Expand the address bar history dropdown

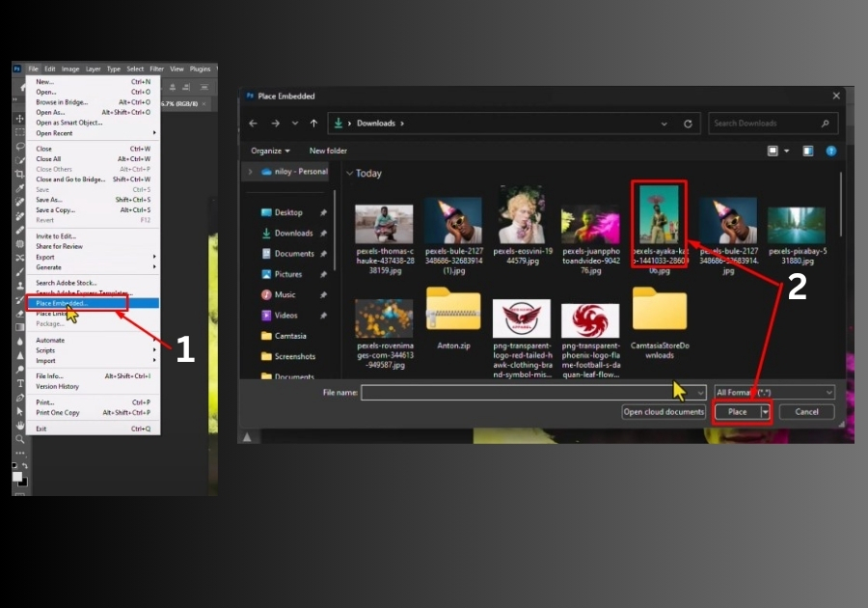click(664, 124)
